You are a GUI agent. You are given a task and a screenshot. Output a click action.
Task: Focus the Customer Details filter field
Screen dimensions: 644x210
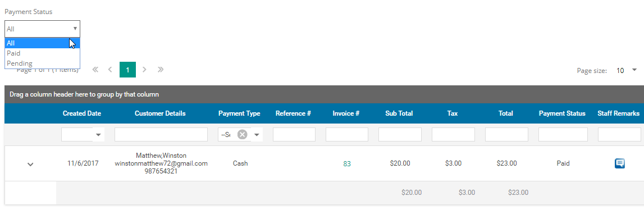[x=161, y=134]
